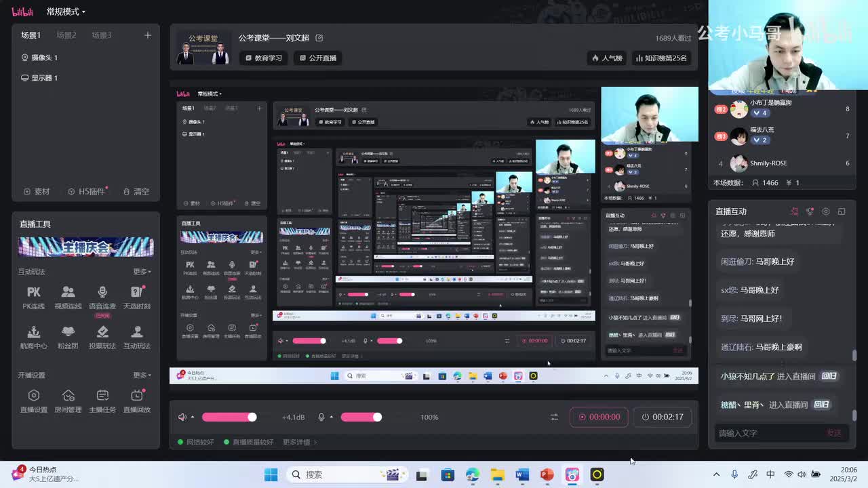This screenshot has width=868, height=488.
Task: Open the 常规模式 mode dropdown
Action: (66, 12)
